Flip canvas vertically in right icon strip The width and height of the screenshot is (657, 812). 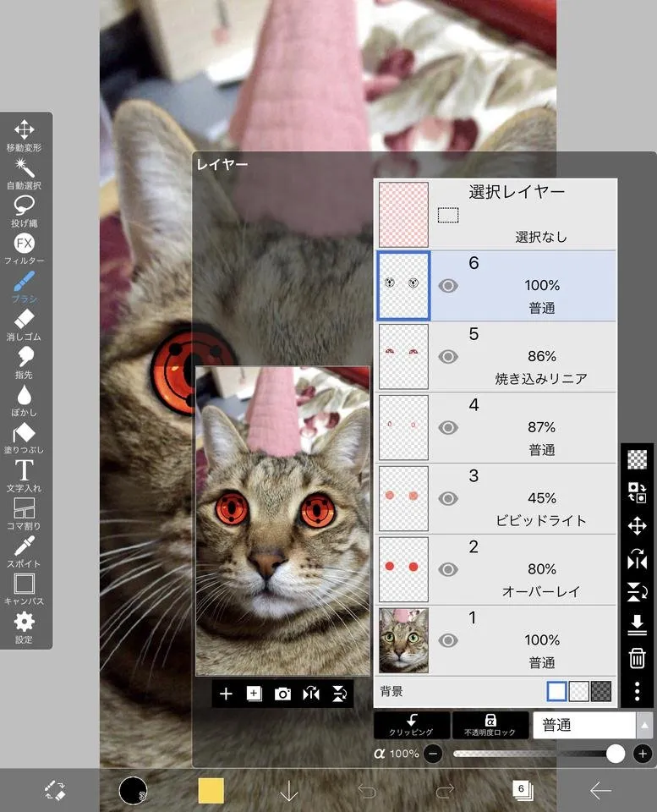tap(638, 592)
